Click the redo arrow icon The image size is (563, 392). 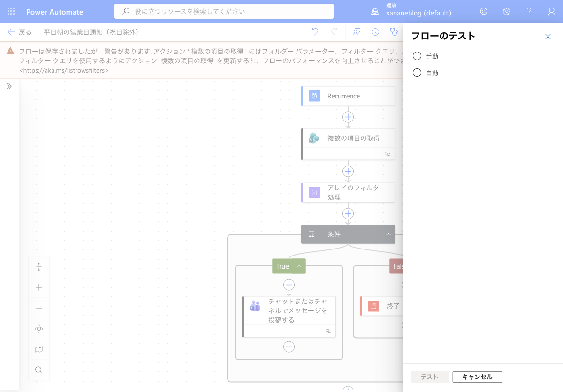coord(334,32)
